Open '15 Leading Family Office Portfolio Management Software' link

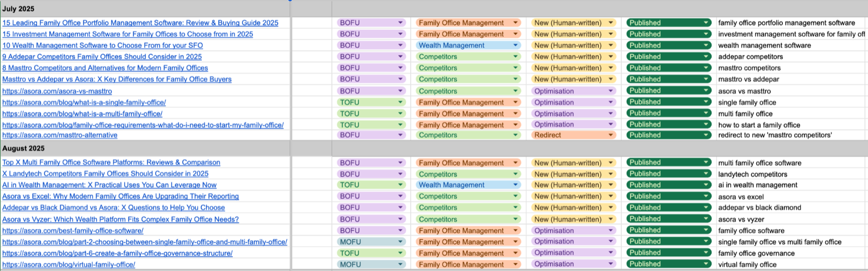point(140,23)
